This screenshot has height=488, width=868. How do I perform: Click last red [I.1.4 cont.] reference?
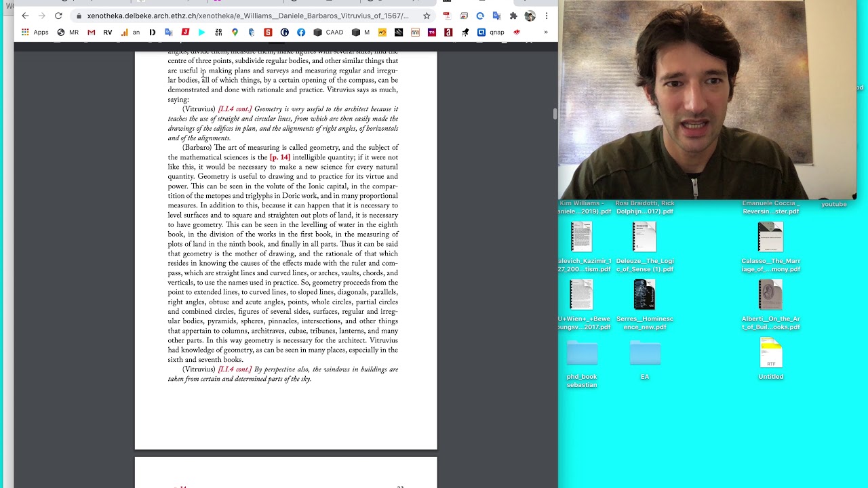click(x=235, y=369)
